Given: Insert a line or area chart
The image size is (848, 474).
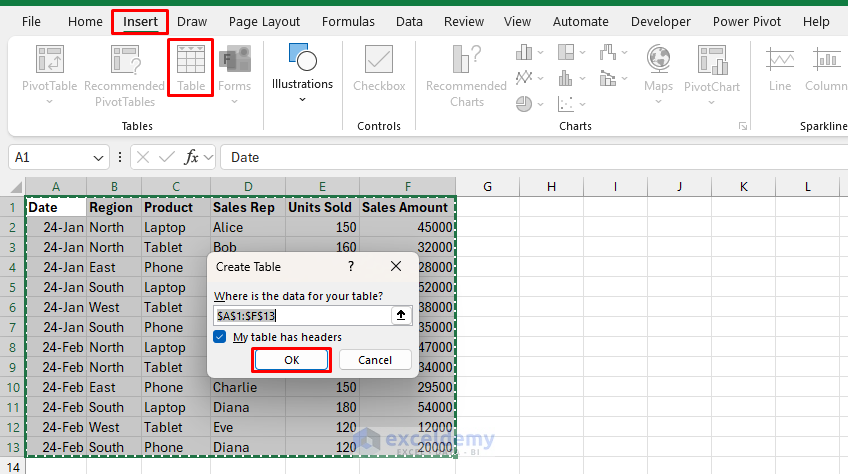Looking at the screenshot, I should [x=524, y=78].
